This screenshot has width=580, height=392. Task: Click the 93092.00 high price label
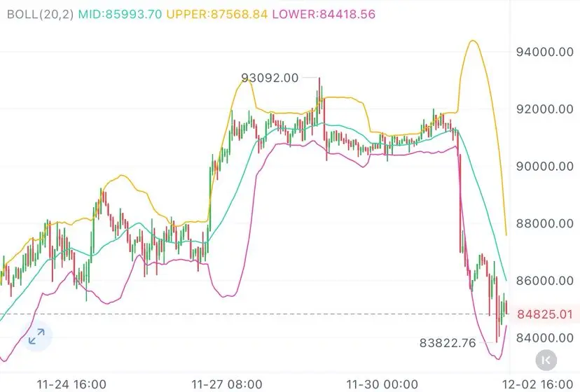coord(270,78)
